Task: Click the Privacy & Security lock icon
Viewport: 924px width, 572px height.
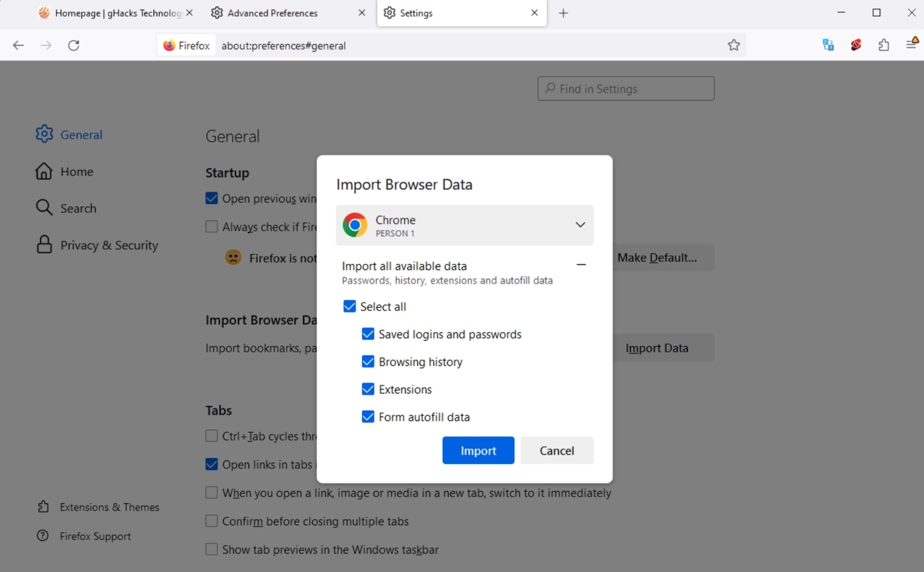Action: pyautogui.click(x=44, y=245)
